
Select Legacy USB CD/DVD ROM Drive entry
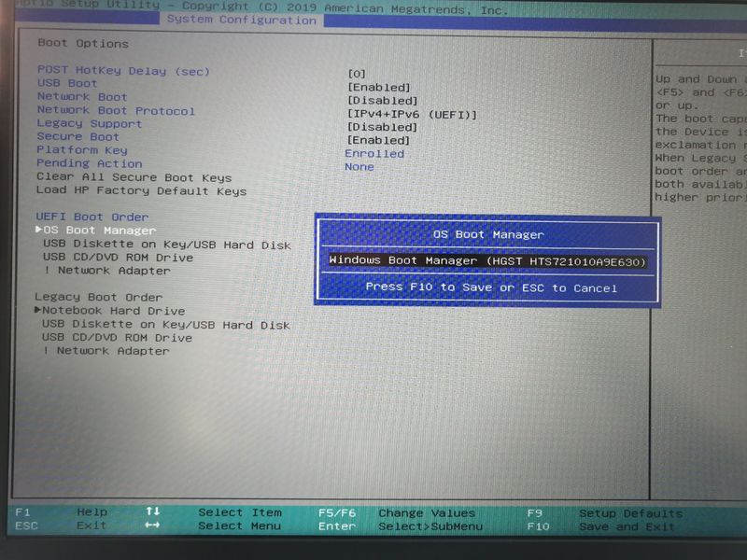click(117, 338)
